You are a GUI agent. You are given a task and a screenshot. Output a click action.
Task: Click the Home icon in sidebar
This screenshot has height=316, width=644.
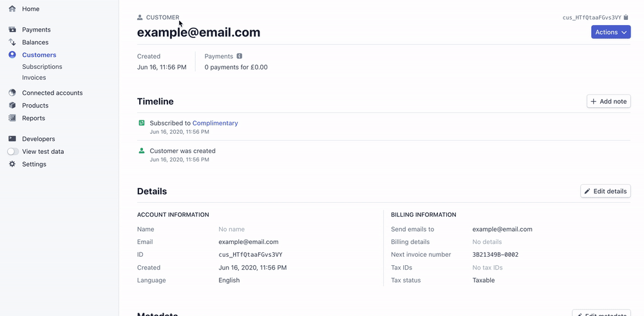[x=12, y=9]
